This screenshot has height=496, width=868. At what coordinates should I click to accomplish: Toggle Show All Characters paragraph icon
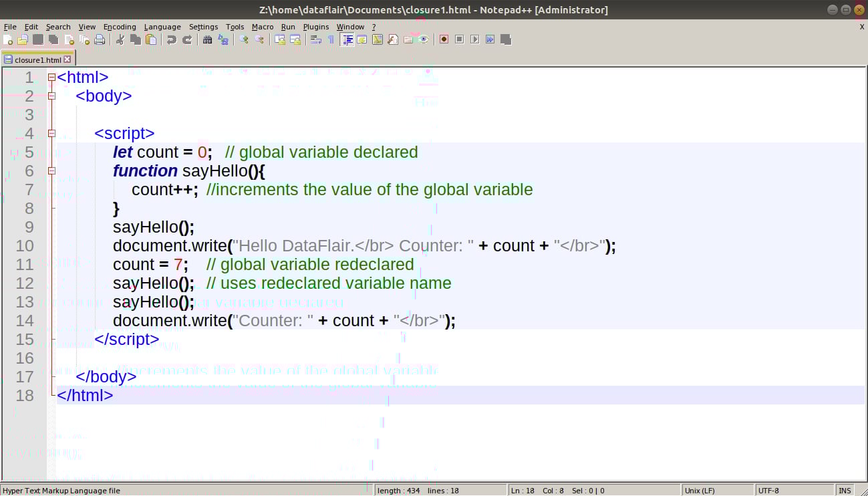[330, 39]
